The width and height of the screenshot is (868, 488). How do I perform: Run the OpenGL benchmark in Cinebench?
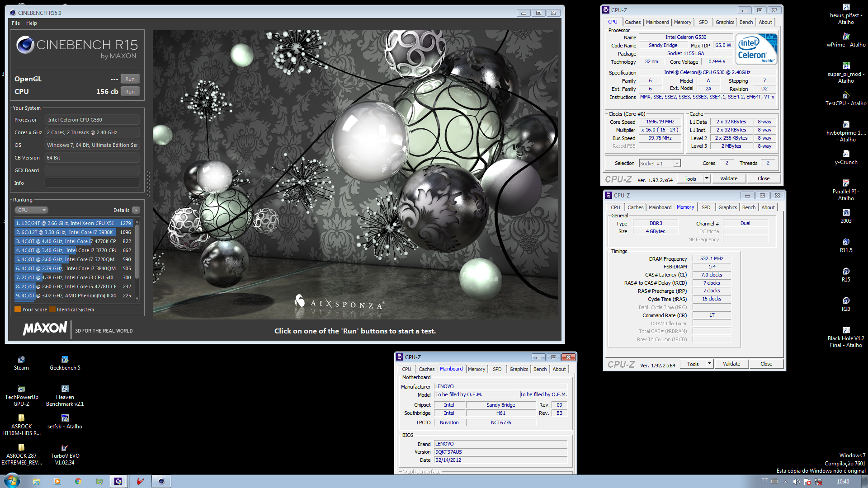(x=130, y=79)
